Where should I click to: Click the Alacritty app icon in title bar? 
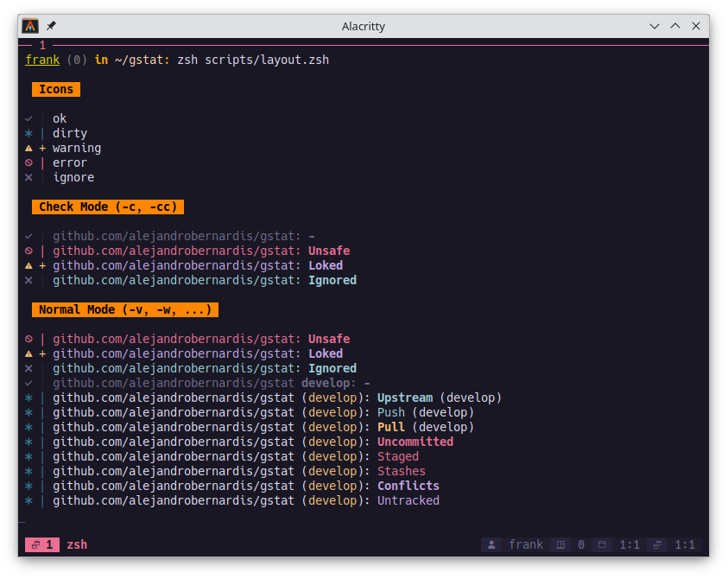[30, 26]
